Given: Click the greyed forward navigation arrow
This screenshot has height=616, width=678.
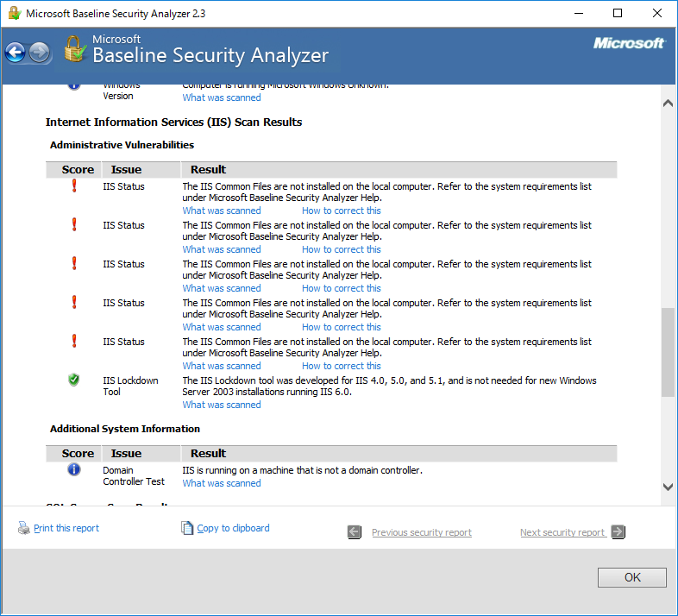Looking at the screenshot, I should click(40, 53).
